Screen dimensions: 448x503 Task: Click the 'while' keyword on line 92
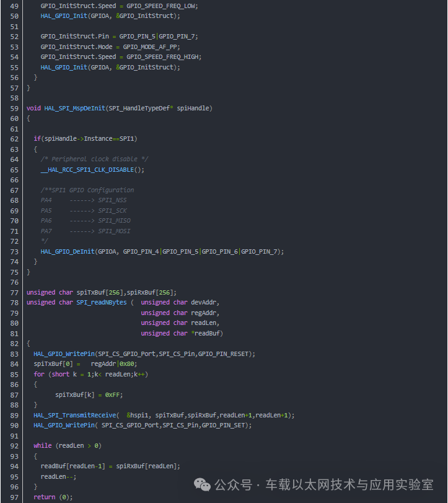point(43,446)
